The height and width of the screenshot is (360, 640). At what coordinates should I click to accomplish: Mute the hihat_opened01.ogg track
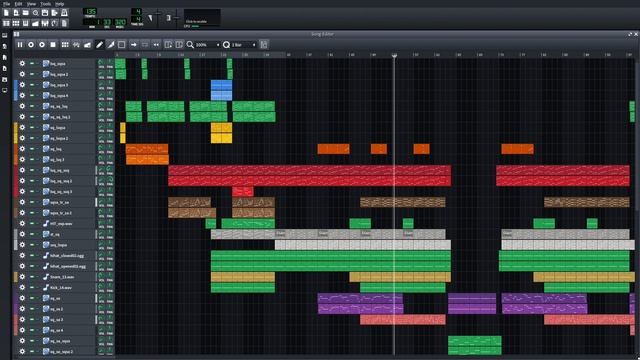click(x=32, y=266)
